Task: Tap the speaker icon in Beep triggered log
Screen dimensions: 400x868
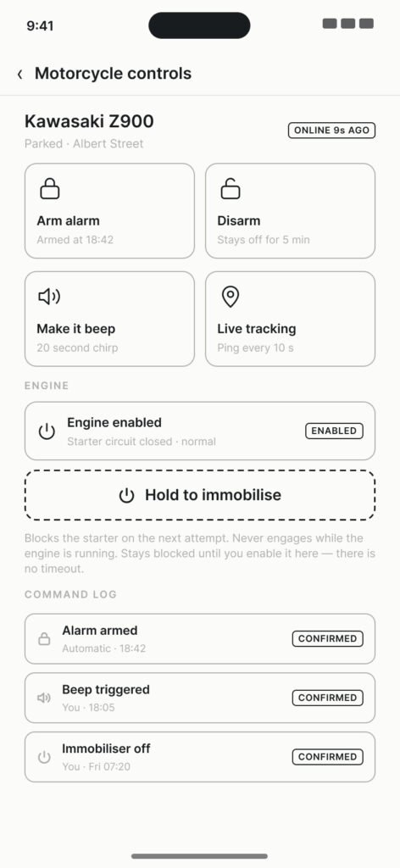Action: coord(44,698)
